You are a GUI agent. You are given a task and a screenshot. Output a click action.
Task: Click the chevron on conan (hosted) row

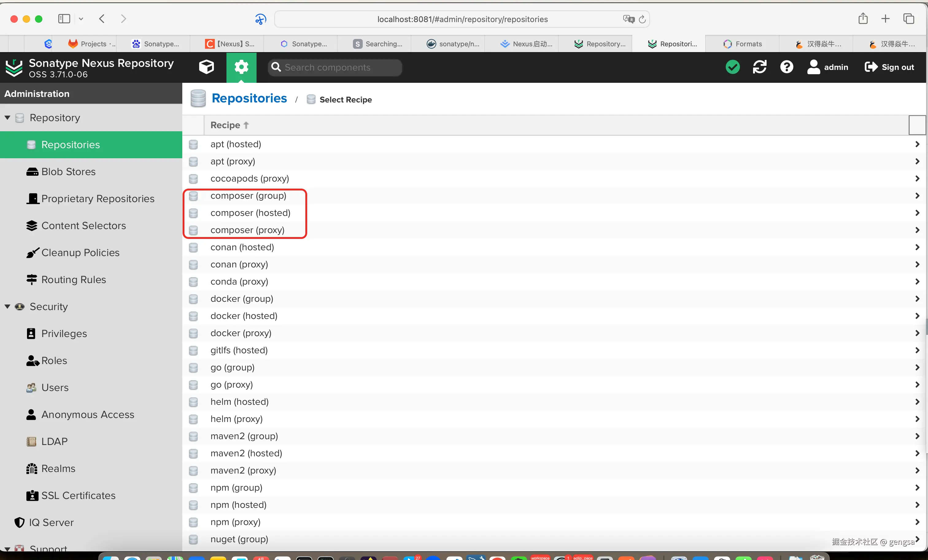pos(918,247)
